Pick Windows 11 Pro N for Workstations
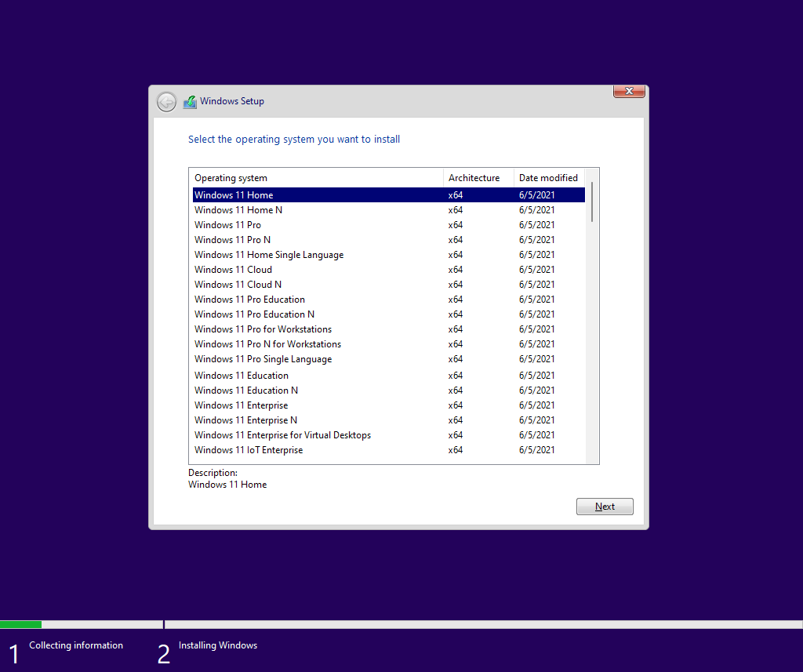The height and width of the screenshot is (672, 803). click(x=389, y=343)
